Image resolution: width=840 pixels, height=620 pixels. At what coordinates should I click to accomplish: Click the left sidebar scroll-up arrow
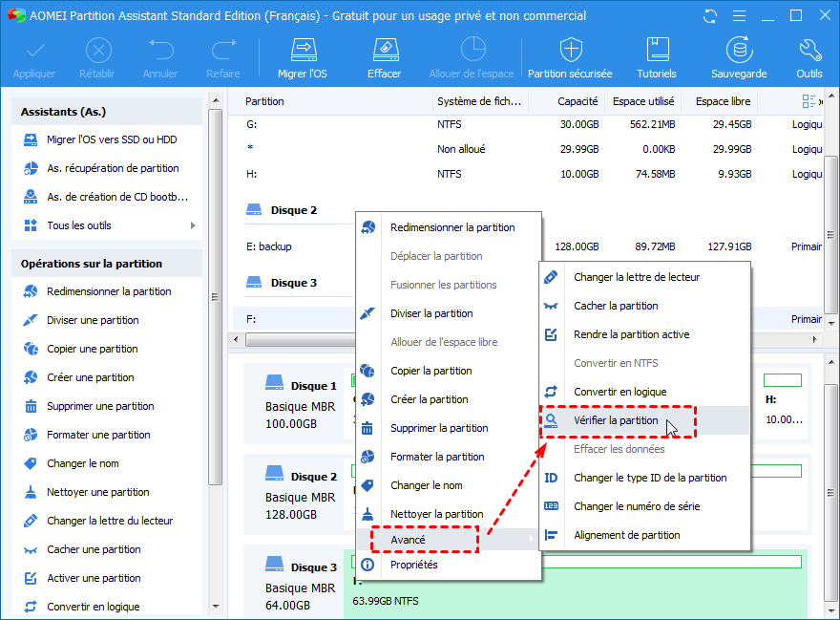click(216, 100)
